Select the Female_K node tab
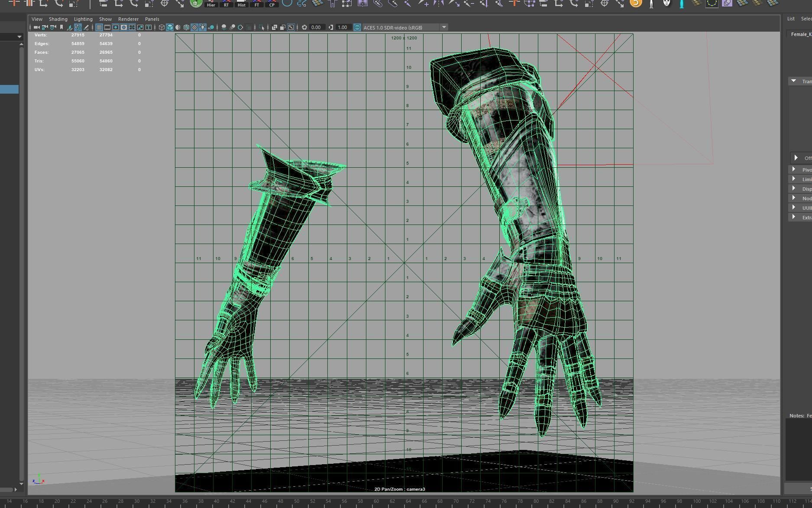This screenshot has height=508, width=812. pyautogui.click(x=800, y=34)
